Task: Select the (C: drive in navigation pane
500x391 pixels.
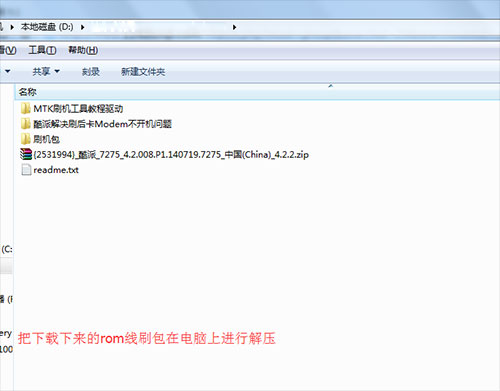Action: pyautogui.click(x=7, y=249)
